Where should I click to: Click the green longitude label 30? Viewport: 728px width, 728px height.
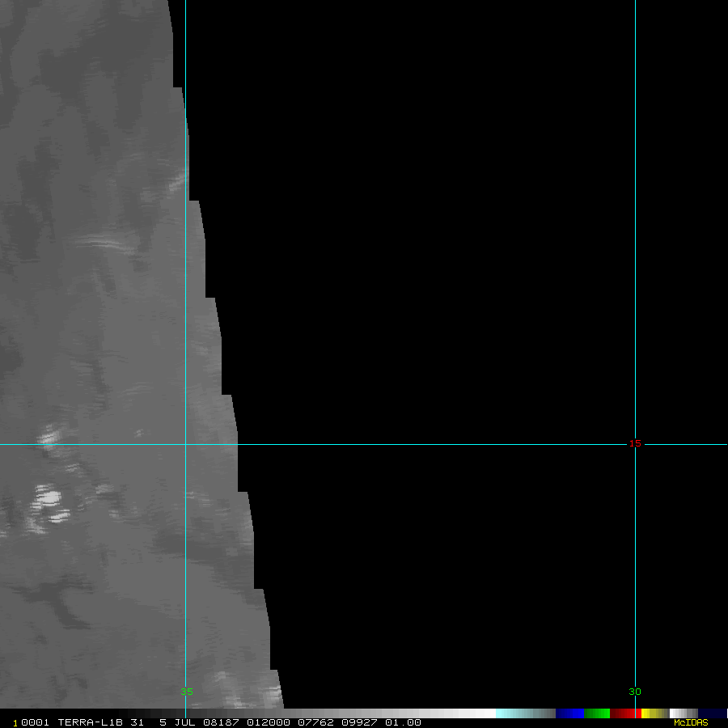(x=635, y=692)
